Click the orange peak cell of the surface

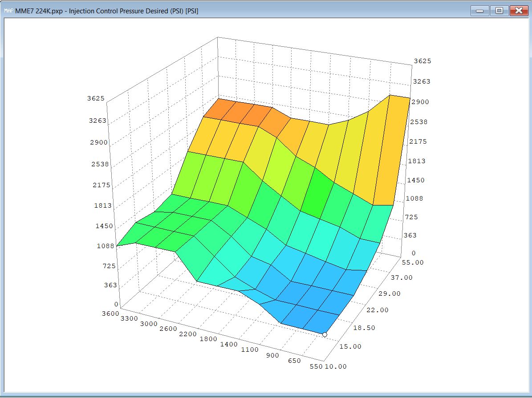(236, 111)
